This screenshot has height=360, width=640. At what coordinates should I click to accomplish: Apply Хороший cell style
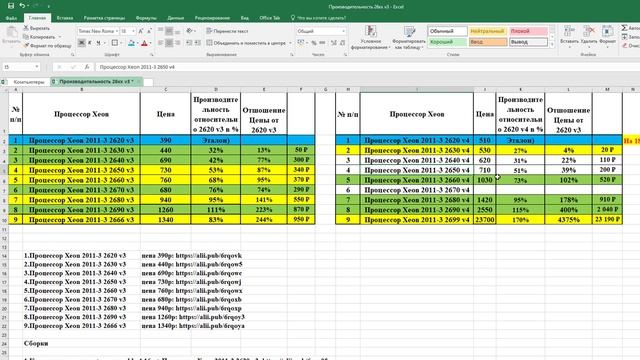pyautogui.click(x=447, y=42)
